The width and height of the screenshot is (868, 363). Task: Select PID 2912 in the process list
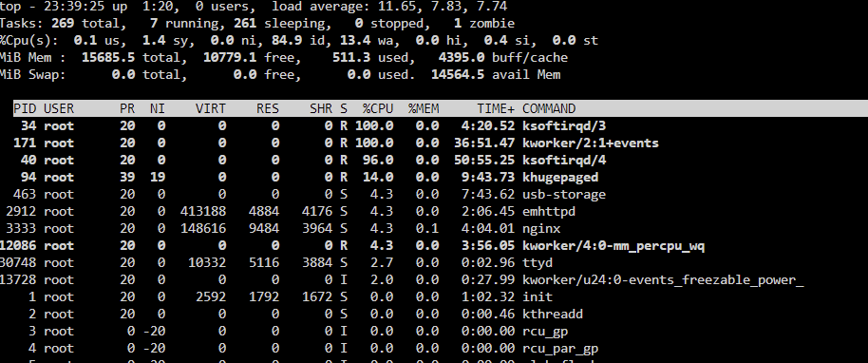point(21,212)
